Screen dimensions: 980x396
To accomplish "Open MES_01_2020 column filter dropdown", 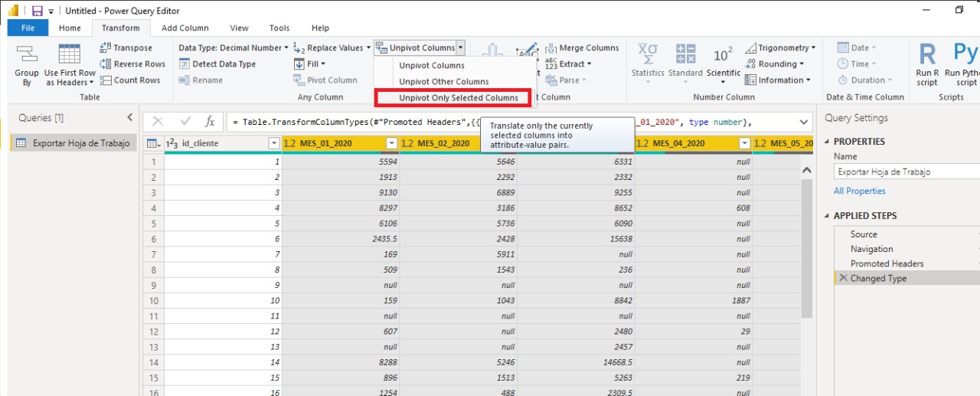I will click(x=391, y=143).
